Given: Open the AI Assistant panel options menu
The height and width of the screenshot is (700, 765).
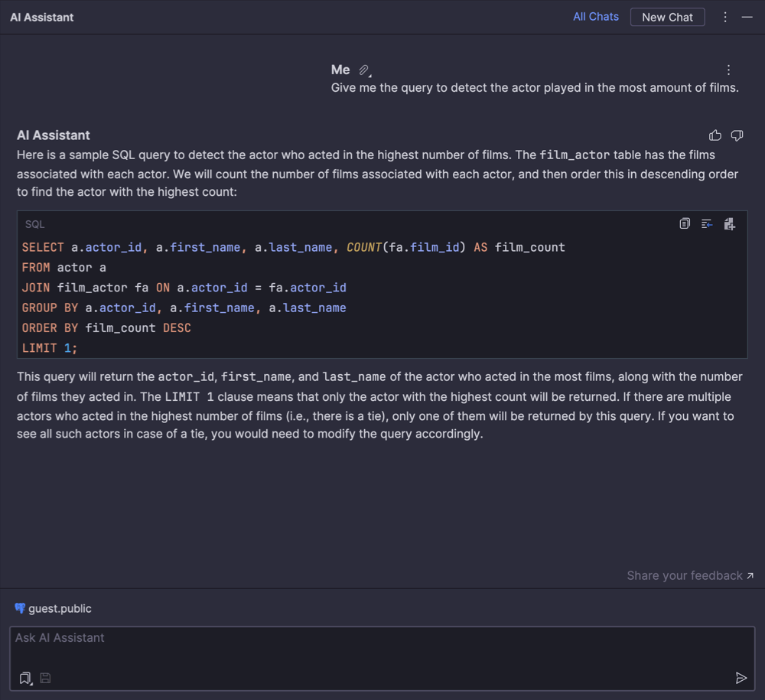Looking at the screenshot, I should pyautogui.click(x=725, y=17).
